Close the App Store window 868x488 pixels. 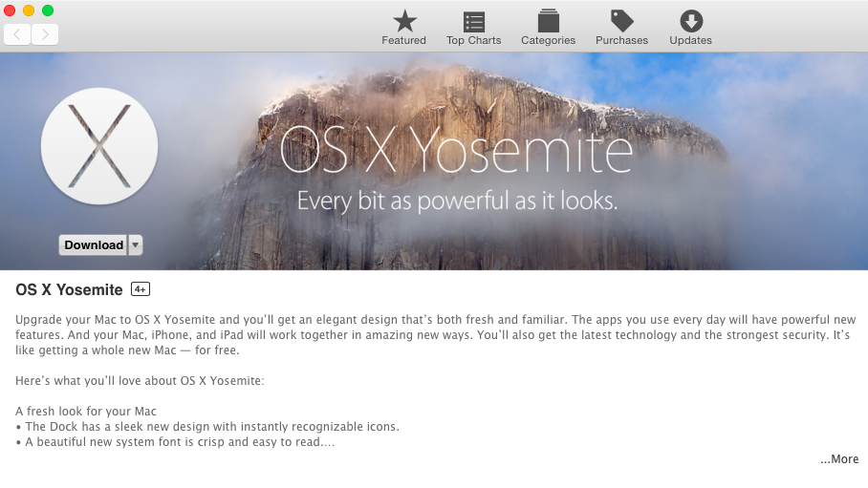pos(10,11)
